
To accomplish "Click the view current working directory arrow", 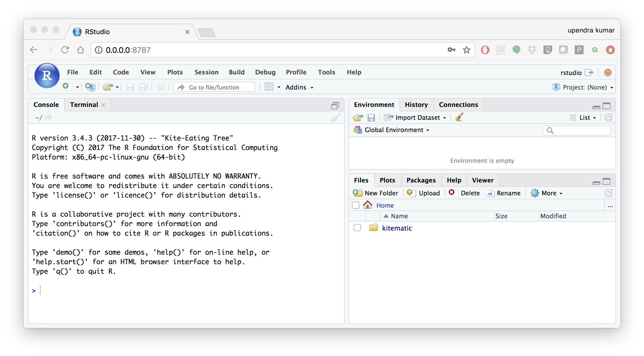I will tap(48, 117).
